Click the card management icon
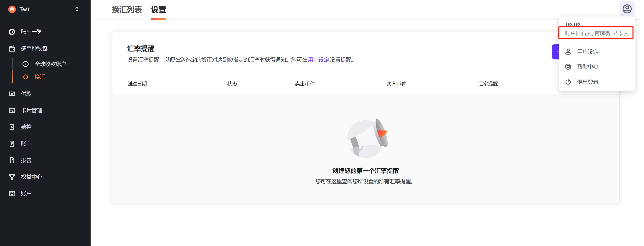This screenshot has height=246, width=644. click(x=12, y=110)
